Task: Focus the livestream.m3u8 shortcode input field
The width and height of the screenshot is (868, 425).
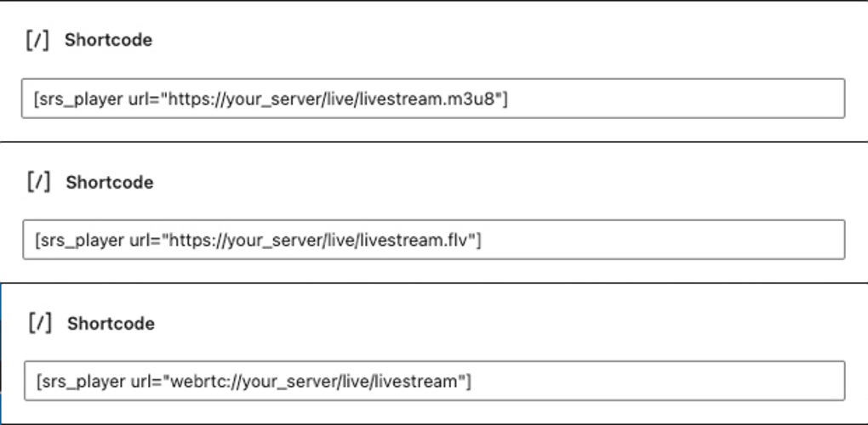Action: pyautogui.click(x=432, y=99)
